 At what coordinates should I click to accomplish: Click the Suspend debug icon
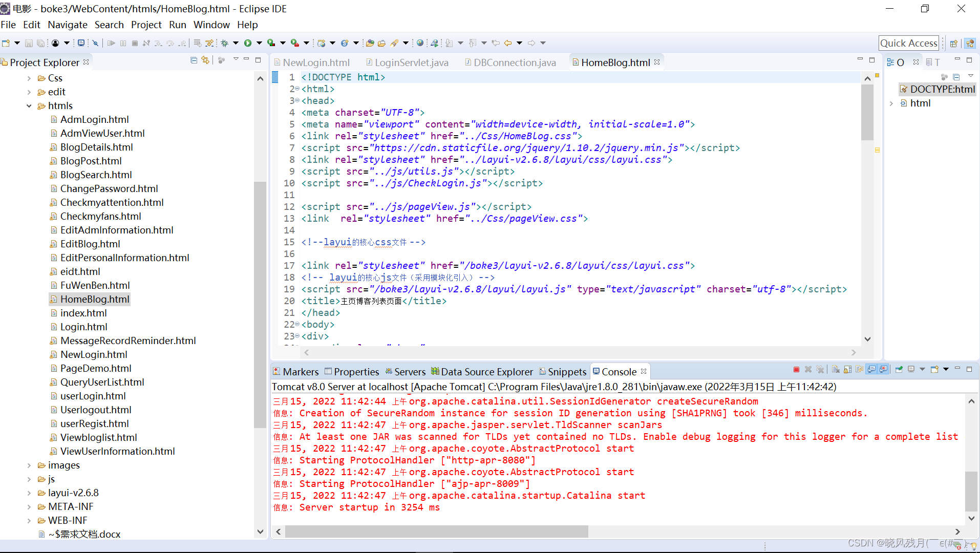(x=123, y=43)
